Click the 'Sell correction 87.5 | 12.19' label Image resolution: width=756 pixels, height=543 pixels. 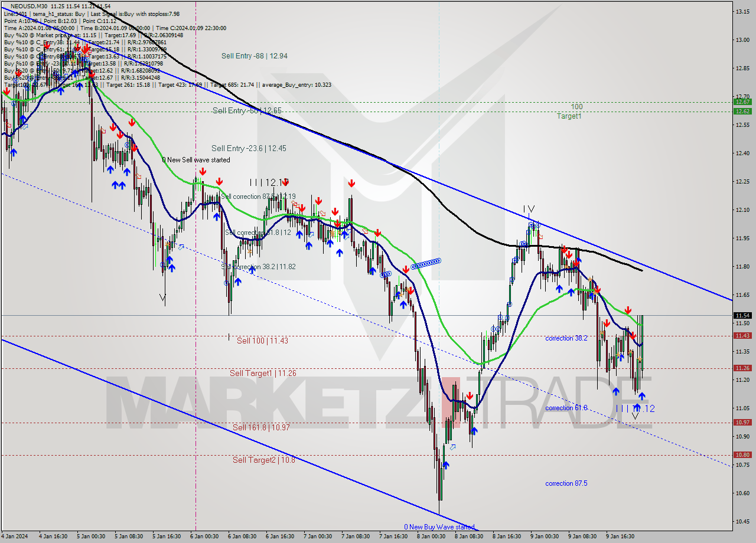click(258, 197)
